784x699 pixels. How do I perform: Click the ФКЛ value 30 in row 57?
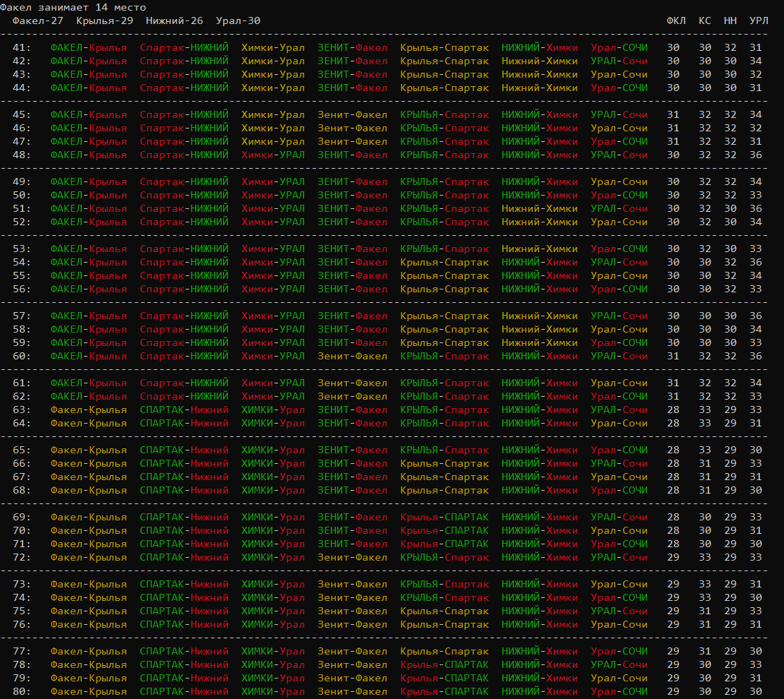pyautogui.click(x=673, y=316)
